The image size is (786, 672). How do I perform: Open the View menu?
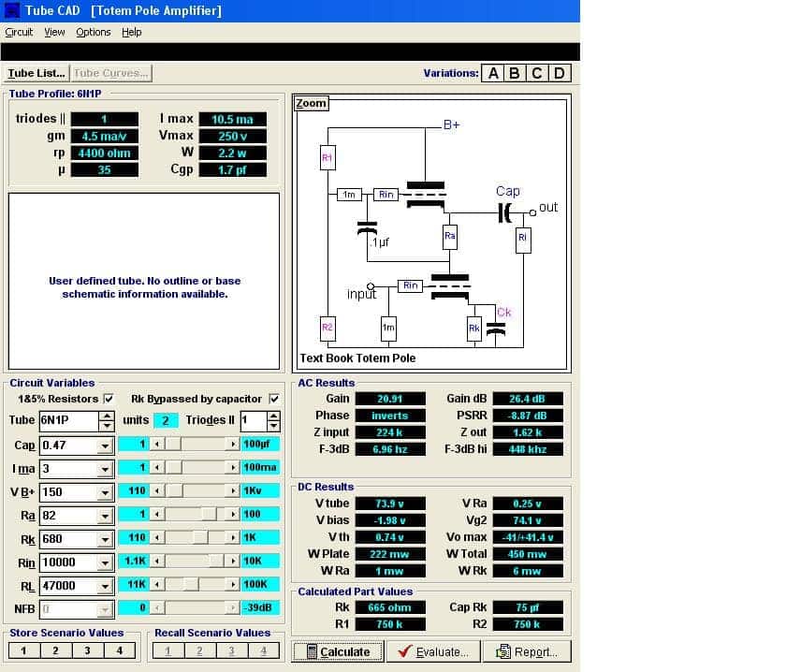tap(54, 32)
